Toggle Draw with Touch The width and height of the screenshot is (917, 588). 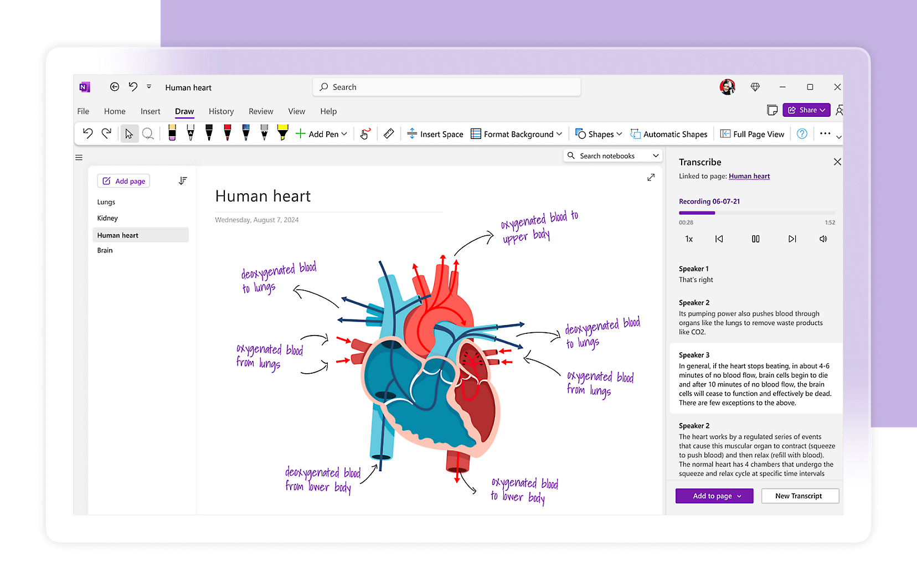click(365, 133)
